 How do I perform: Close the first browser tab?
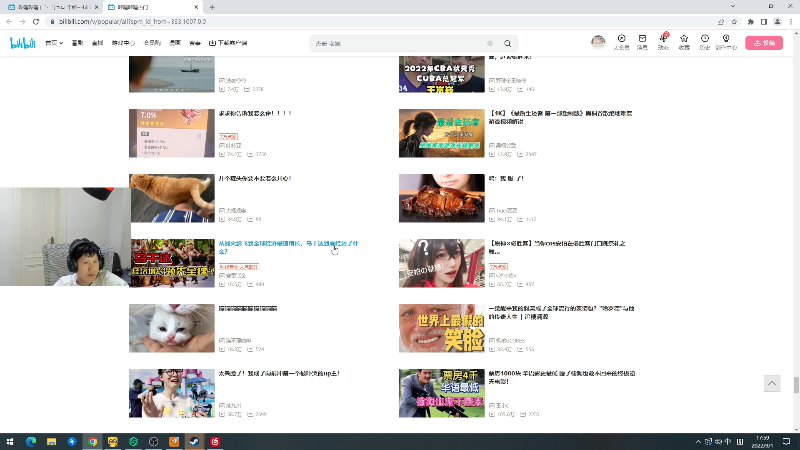click(96, 7)
